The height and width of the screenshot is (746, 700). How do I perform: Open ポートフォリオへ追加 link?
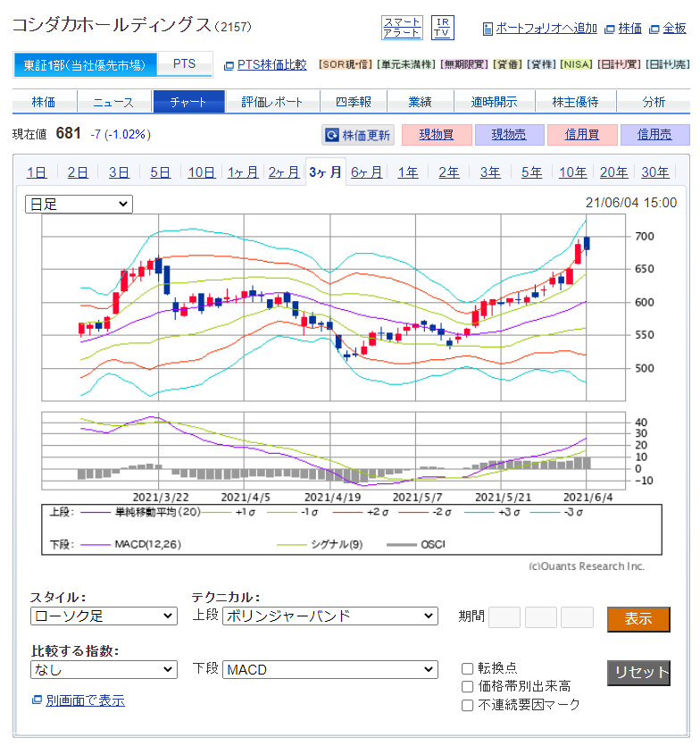click(x=546, y=29)
